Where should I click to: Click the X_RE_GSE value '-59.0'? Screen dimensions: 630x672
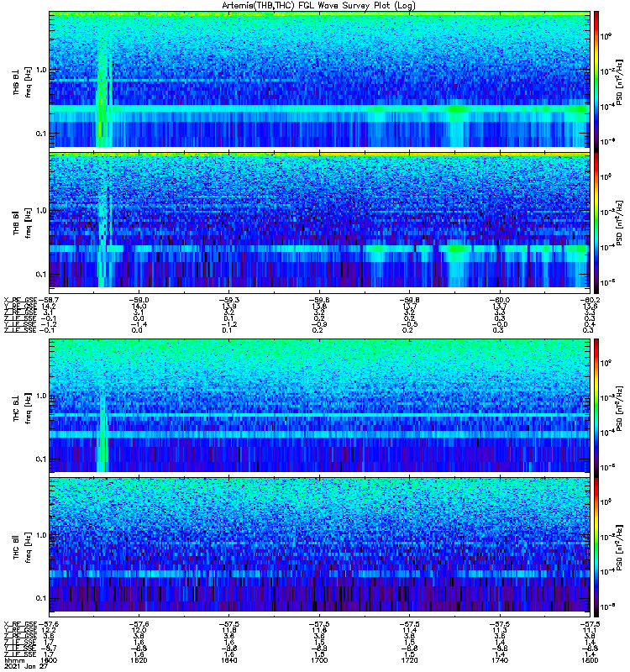click(x=139, y=300)
